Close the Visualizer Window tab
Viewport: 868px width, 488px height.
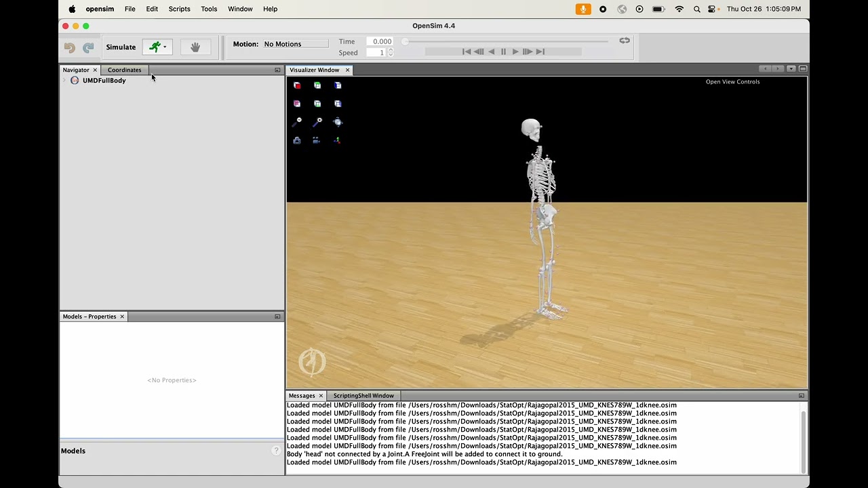347,70
